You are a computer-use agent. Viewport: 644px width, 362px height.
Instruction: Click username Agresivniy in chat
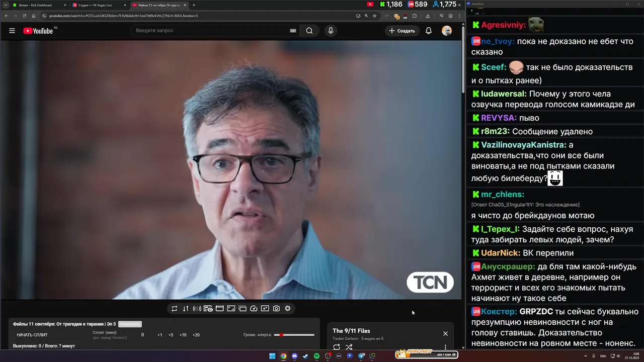coord(504,25)
